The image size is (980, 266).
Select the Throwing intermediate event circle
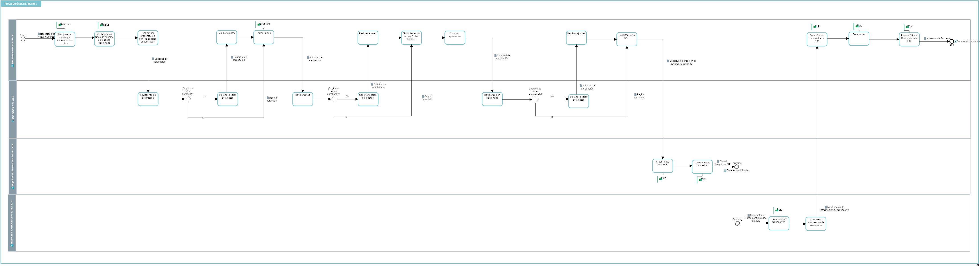[737, 167]
